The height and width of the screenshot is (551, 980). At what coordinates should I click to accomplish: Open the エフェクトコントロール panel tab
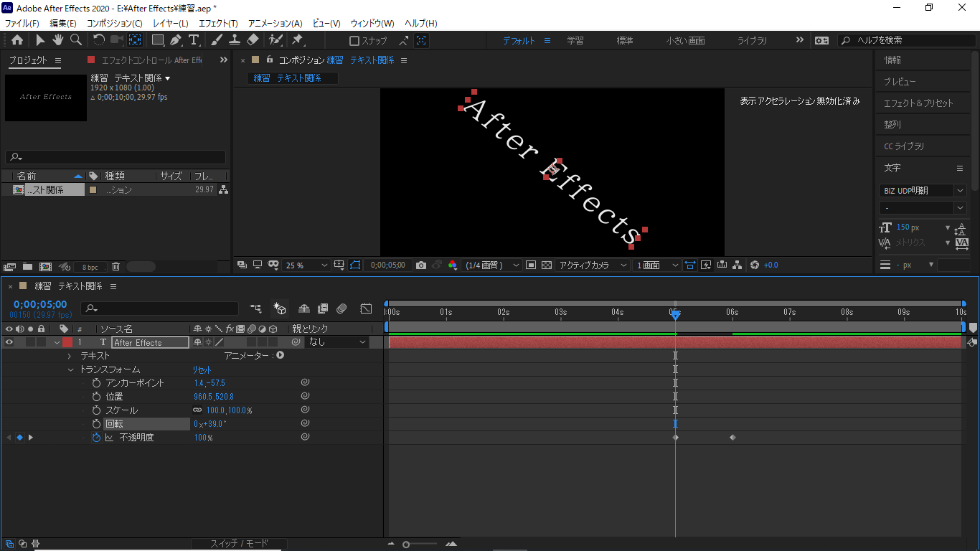pos(151,60)
